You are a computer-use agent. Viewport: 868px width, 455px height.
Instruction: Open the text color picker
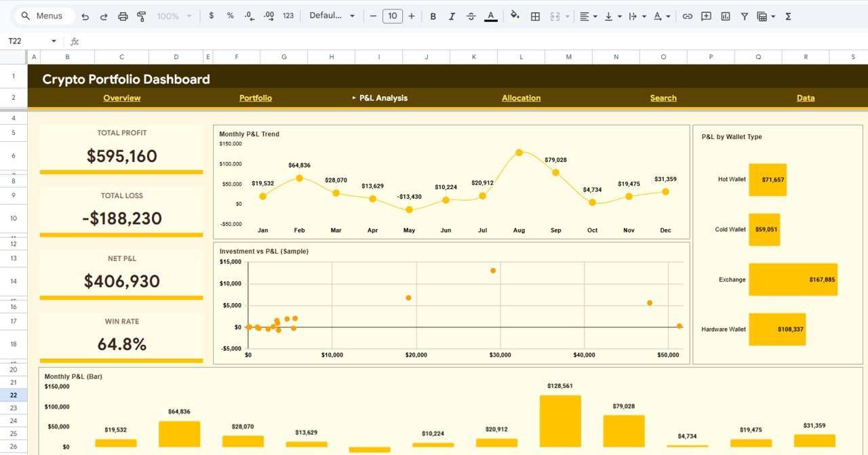click(x=490, y=15)
